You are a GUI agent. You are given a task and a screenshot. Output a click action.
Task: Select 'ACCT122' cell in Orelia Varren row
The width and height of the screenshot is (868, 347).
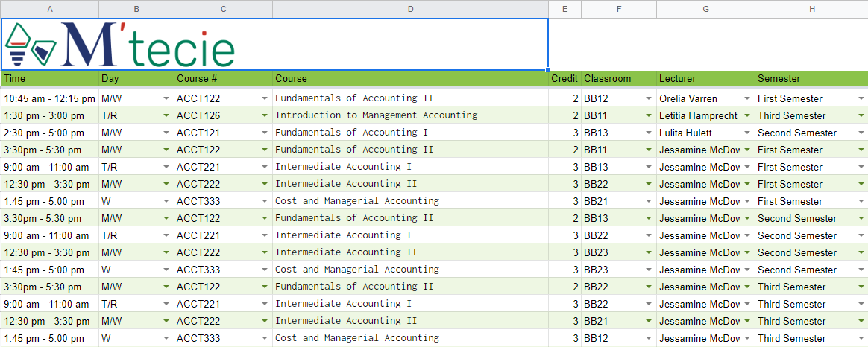(x=223, y=99)
